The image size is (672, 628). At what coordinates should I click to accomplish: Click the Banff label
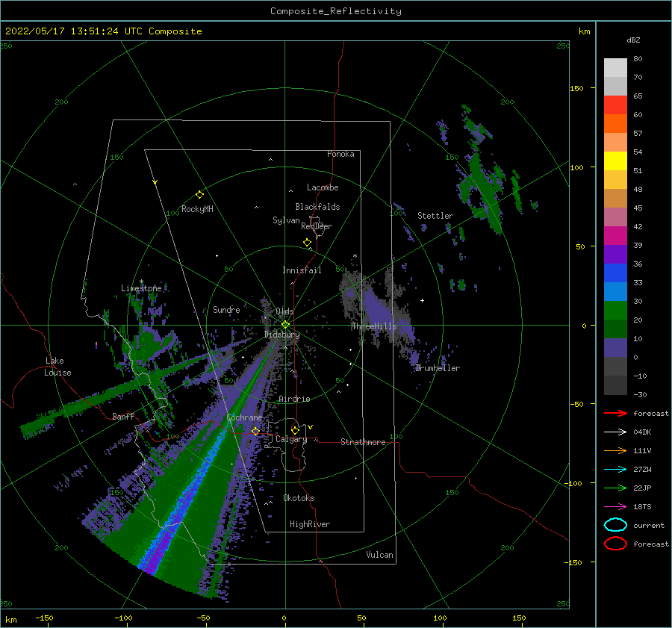click(x=123, y=416)
